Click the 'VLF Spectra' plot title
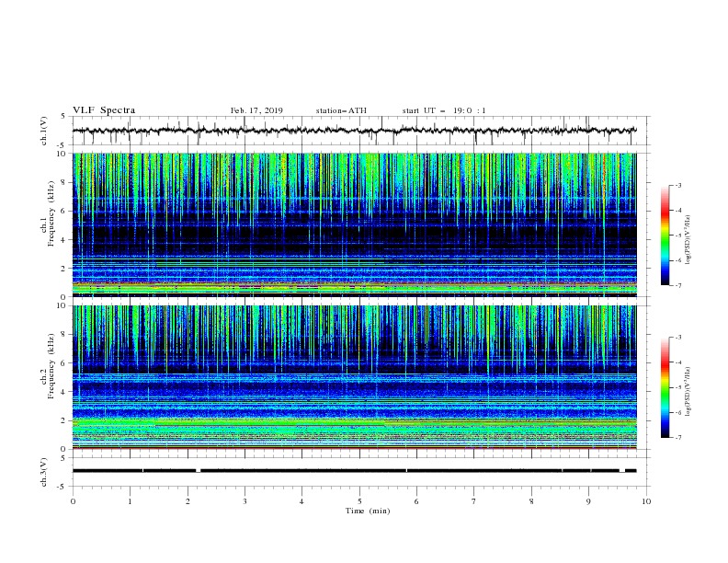This screenshot has height=563, width=728. coord(104,110)
